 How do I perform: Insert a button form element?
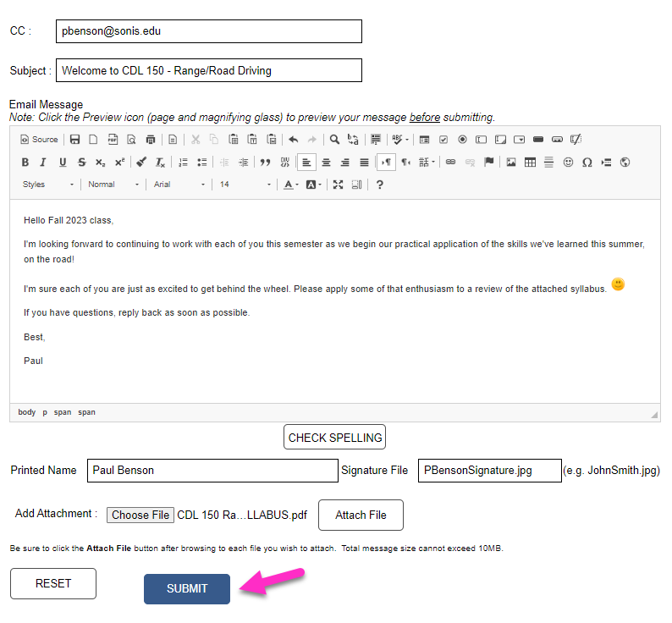538,140
